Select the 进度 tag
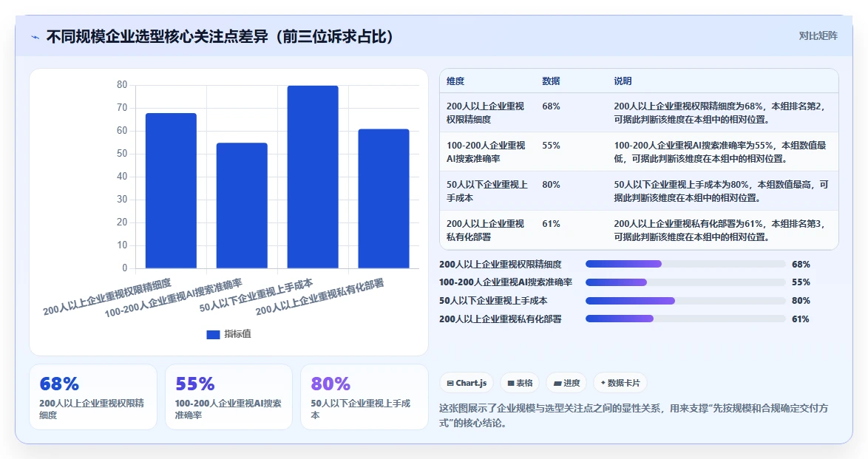Screen dimensions: 868x459 (566, 383)
